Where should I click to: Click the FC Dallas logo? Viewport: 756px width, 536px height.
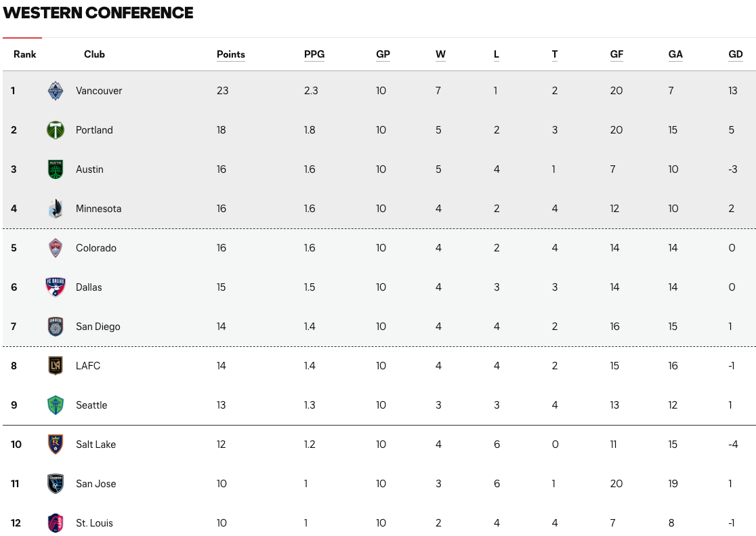tap(55, 287)
